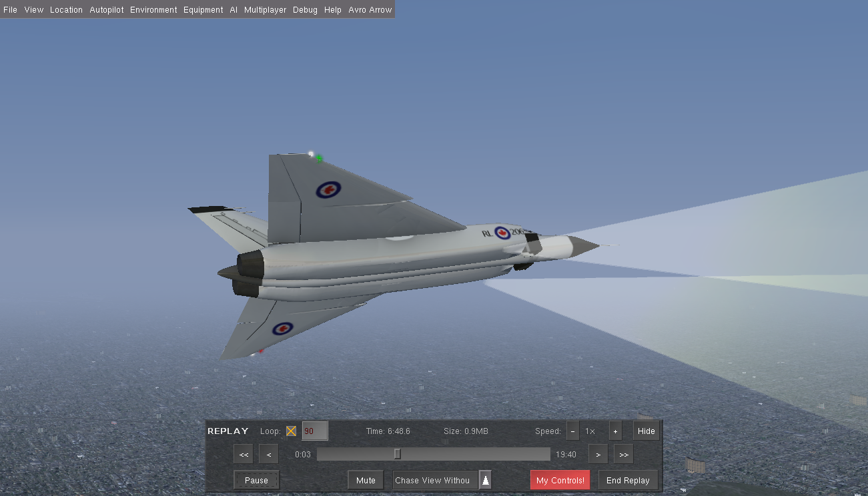The width and height of the screenshot is (868, 496).
Task: Click the Time: 6:48.6 readout
Action: click(x=388, y=431)
